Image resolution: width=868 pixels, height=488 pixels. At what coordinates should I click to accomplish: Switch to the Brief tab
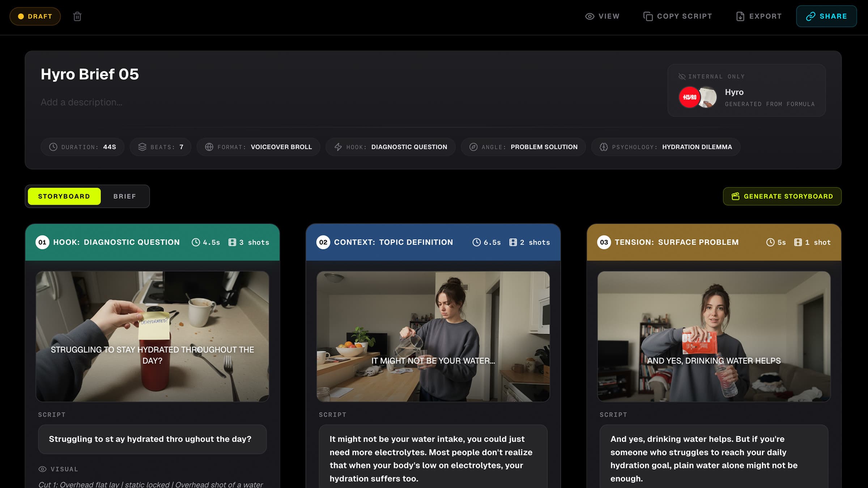click(124, 196)
